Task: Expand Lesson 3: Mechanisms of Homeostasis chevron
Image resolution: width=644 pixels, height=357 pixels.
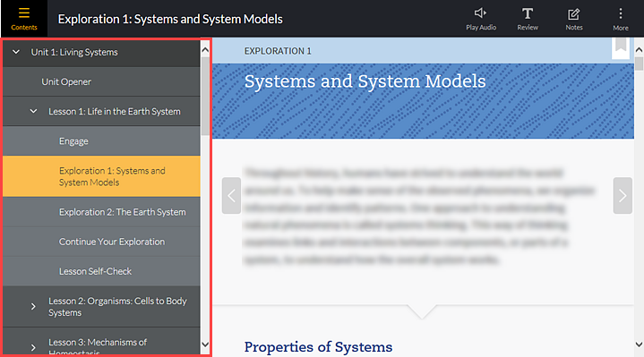Action: coord(33,347)
